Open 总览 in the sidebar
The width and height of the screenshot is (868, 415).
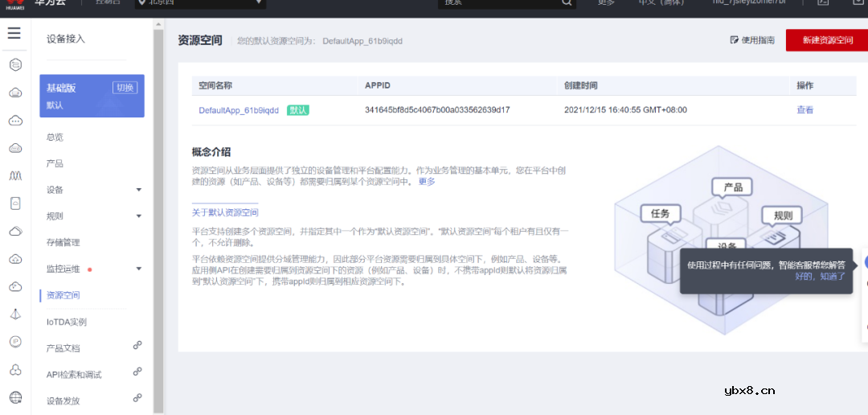pos(55,138)
